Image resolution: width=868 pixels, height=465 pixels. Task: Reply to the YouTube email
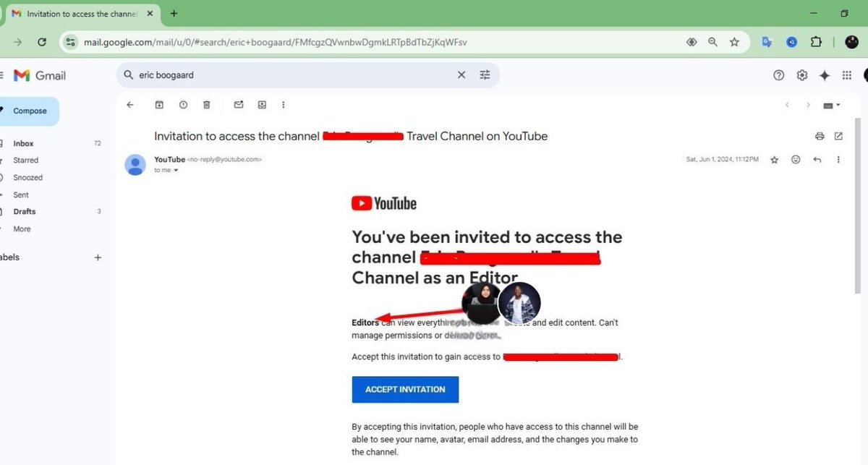817,160
